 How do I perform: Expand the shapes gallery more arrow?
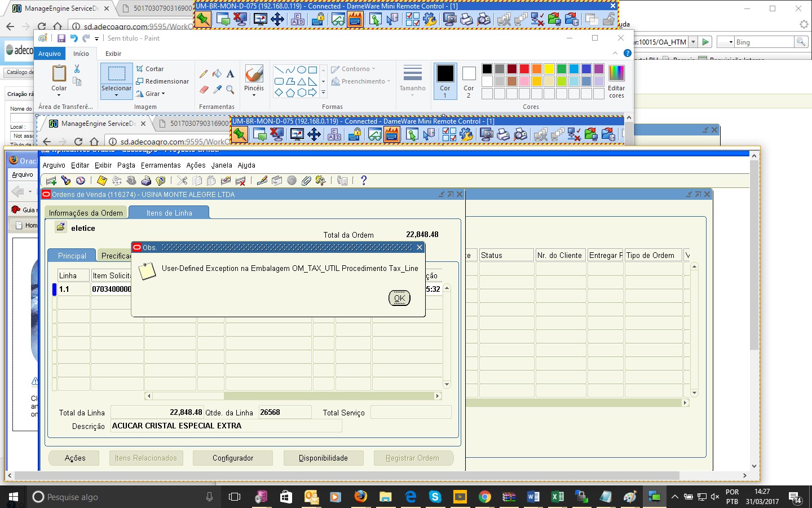tap(323, 93)
